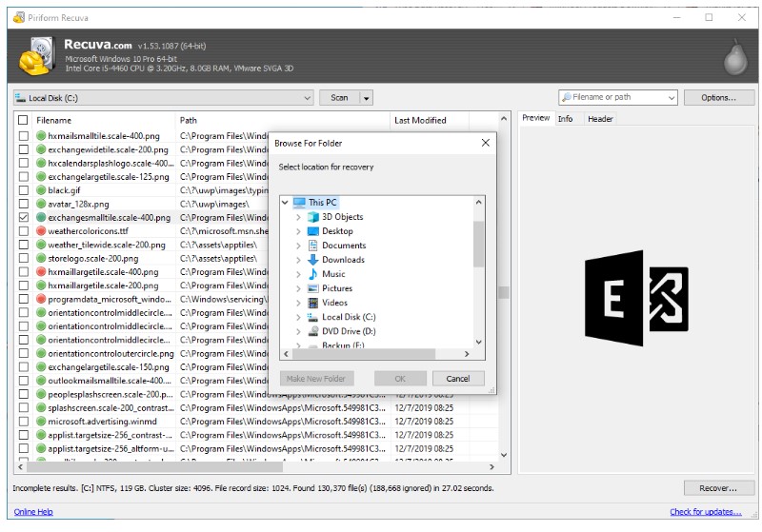The width and height of the screenshot is (762, 532).
Task: Click the Exchange logo preview image
Action: (636, 298)
